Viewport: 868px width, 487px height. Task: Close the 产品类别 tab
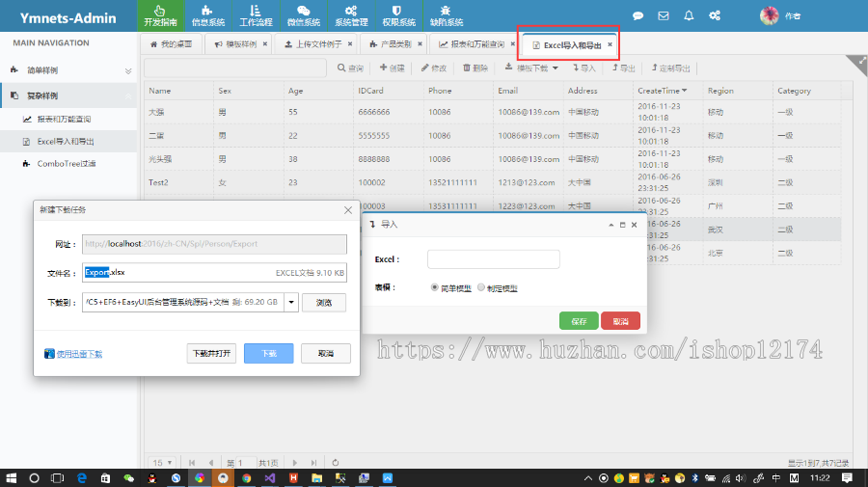420,43
